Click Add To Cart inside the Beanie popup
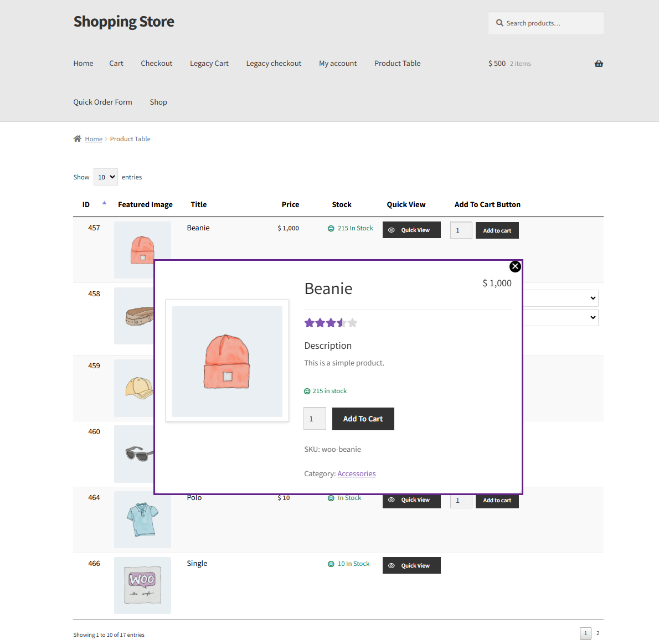 [363, 419]
